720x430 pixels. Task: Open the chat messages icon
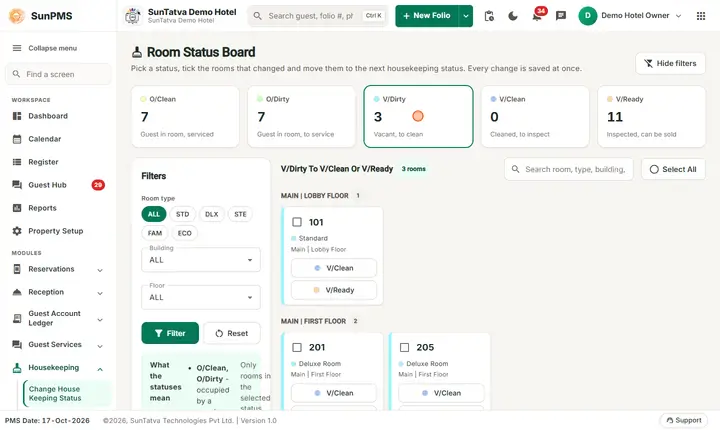pyautogui.click(x=561, y=16)
